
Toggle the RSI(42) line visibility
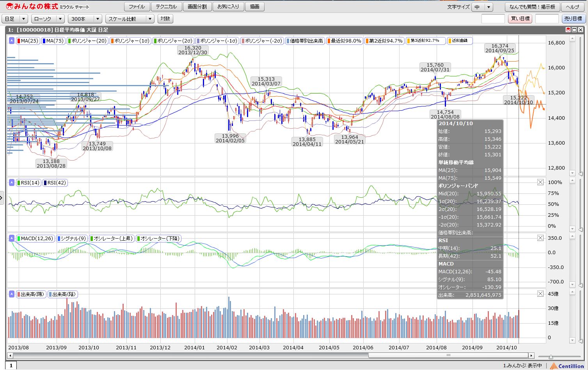[x=55, y=182]
